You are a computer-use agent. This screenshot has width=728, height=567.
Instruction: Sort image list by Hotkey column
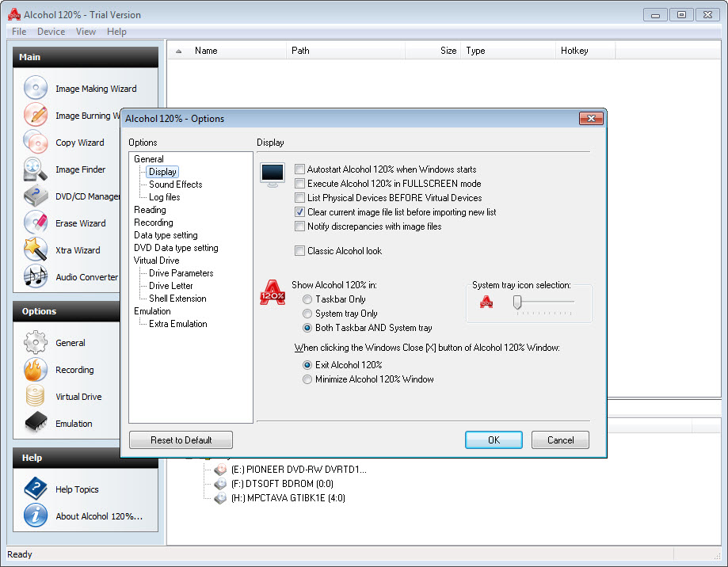tap(585, 51)
